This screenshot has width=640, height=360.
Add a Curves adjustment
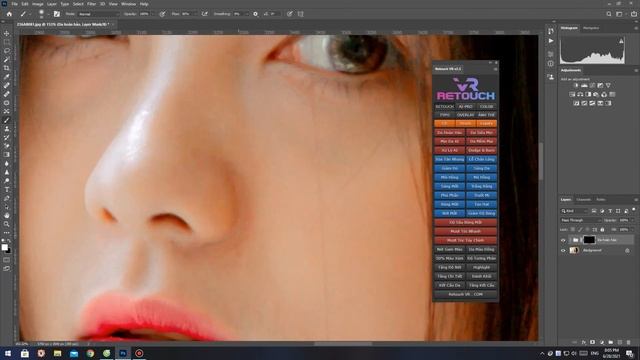point(592,85)
